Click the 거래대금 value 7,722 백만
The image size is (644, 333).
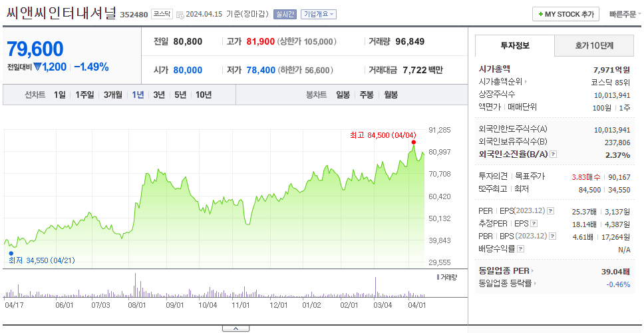pyautogui.click(x=423, y=71)
